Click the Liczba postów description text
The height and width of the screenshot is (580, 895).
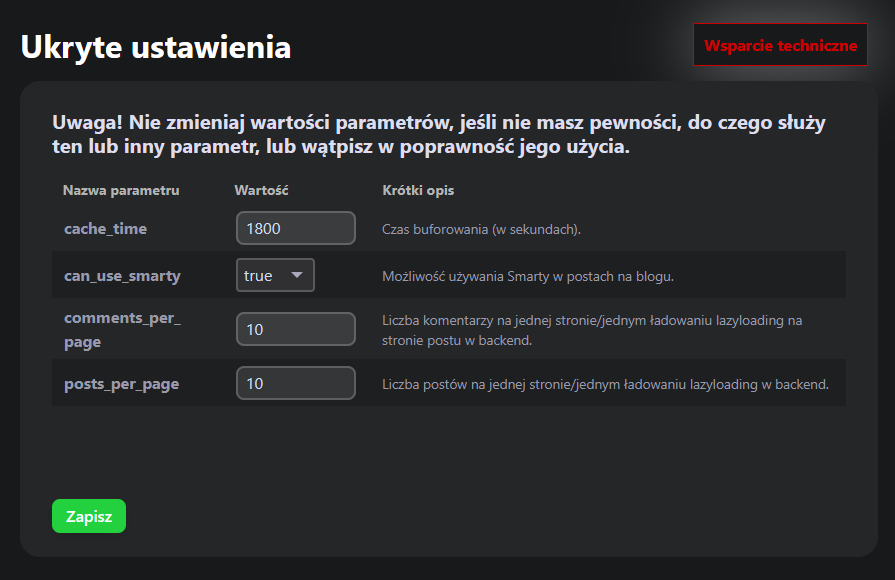click(605, 384)
